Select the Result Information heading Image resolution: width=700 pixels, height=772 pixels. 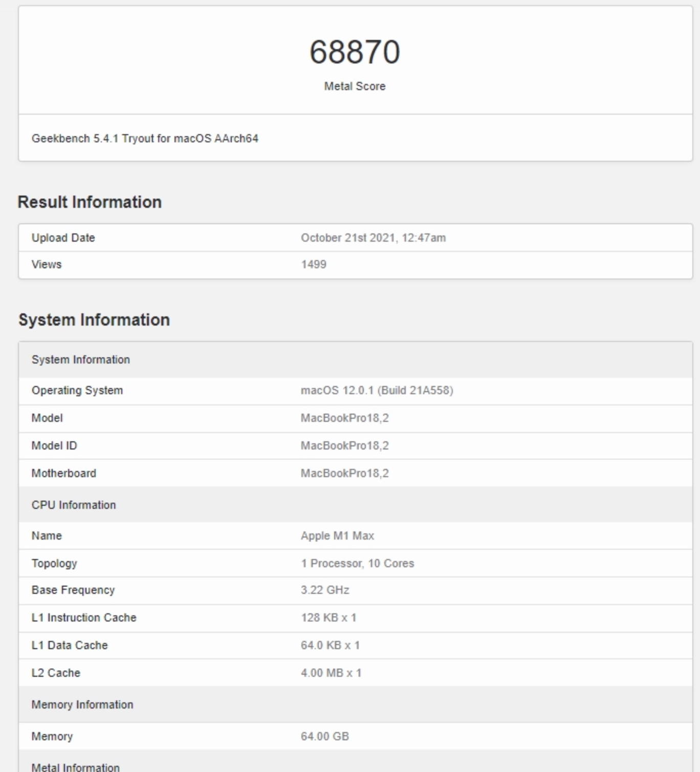(x=90, y=202)
